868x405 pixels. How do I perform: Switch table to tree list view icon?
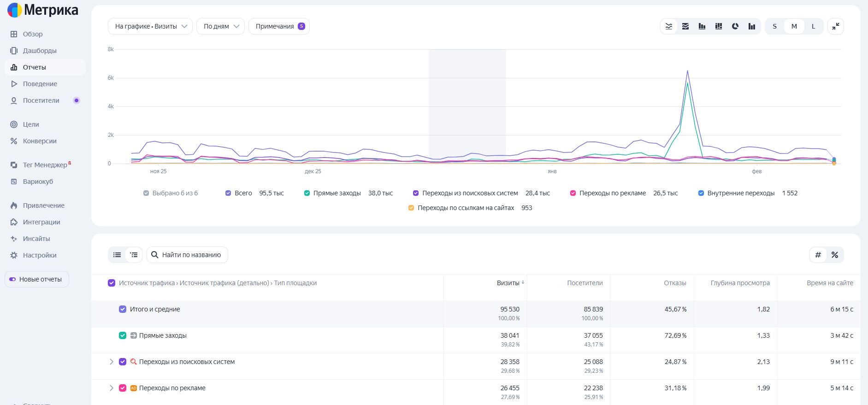[x=134, y=255]
